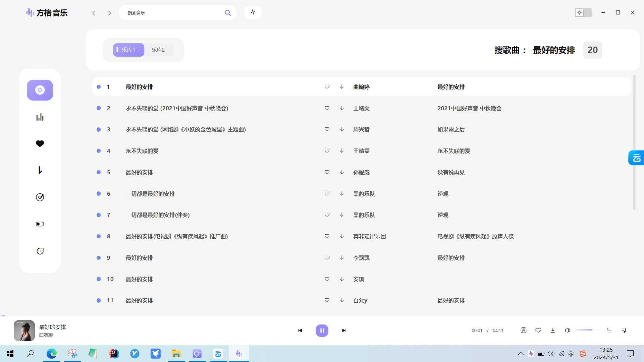Click the download icon in the player bar
The height and width of the screenshot is (362, 644).
click(553, 330)
